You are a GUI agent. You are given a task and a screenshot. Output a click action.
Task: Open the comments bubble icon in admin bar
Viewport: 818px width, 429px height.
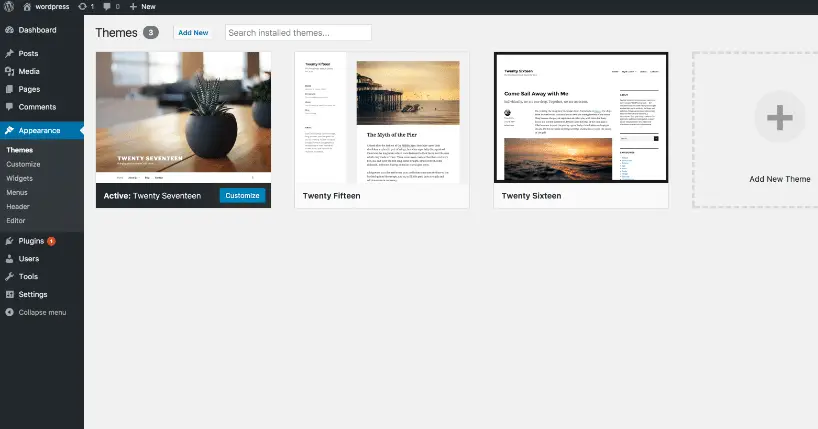coord(107,7)
